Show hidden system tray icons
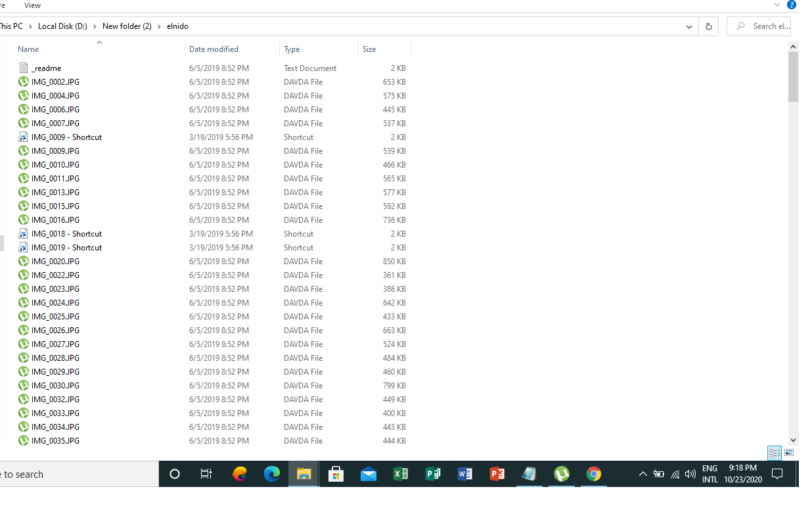 (x=643, y=474)
